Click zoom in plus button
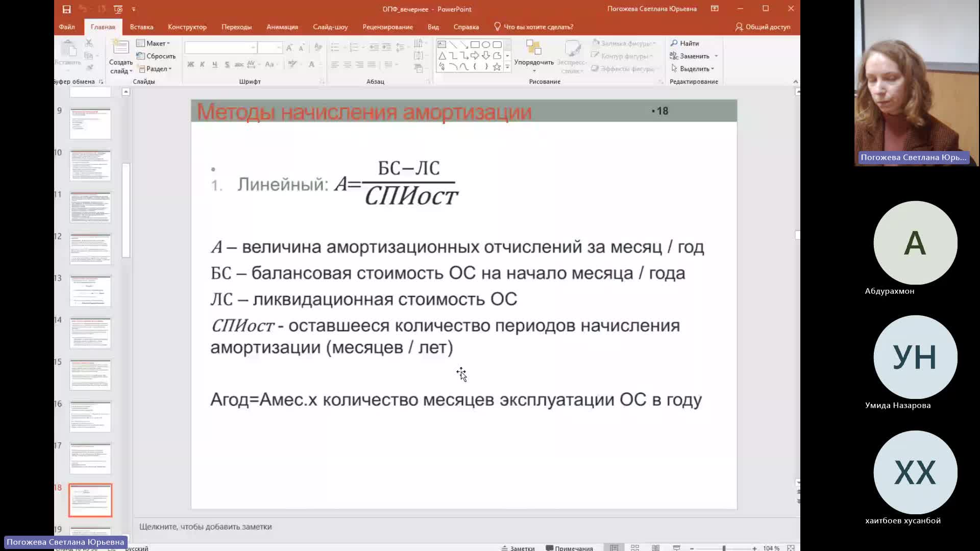Viewport: 980px width, 551px height. point(754,548)
